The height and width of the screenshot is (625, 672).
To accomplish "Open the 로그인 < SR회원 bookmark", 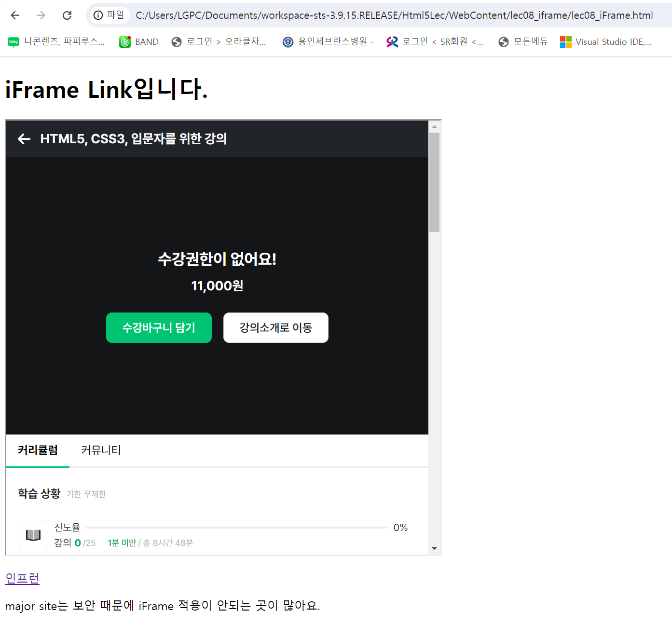I will (435, 42).
